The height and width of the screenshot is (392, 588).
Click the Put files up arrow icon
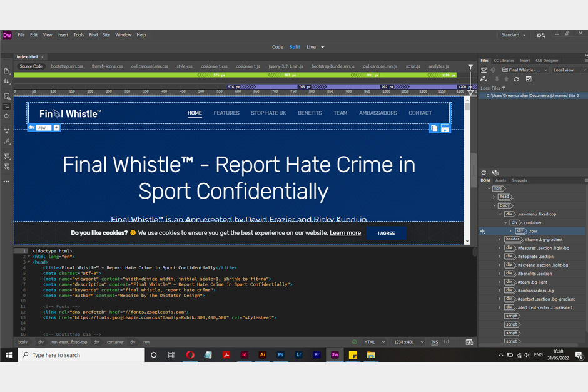click(x=506, y=80)
